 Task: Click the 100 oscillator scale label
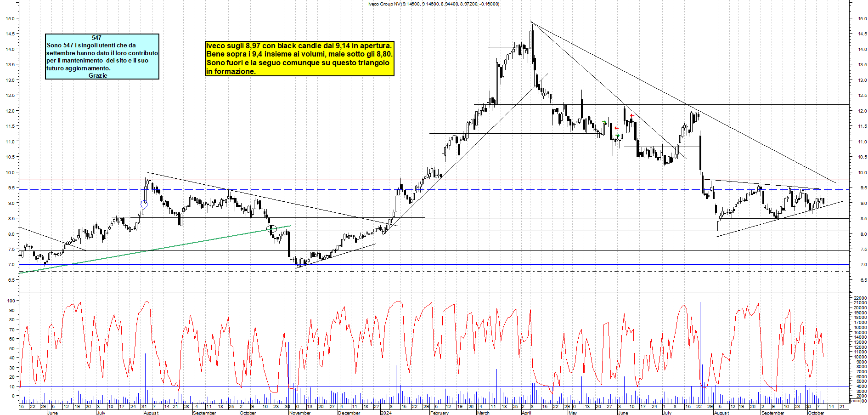[x=10, y=301]
